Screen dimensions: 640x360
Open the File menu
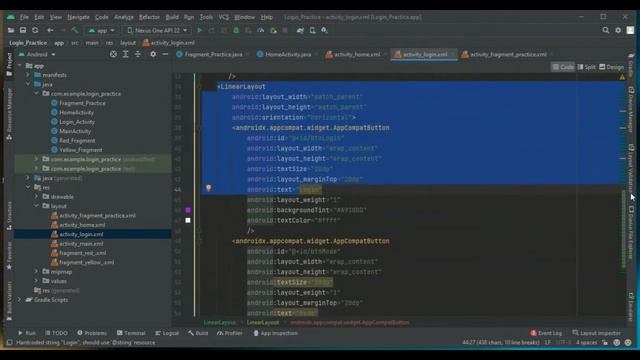tap(24, 17)
